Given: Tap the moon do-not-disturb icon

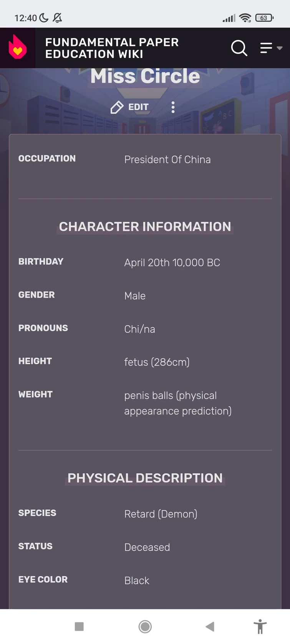Looking at the screenshot, I should coord(44,18).
